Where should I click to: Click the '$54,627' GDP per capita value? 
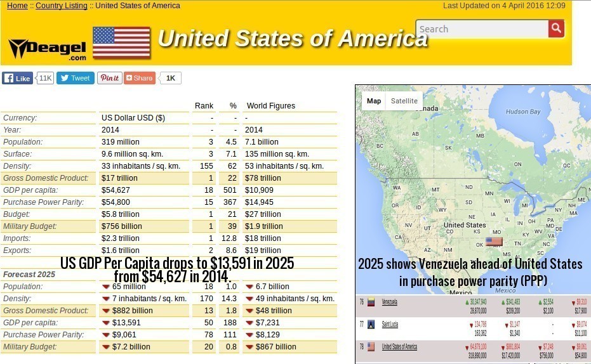(x=116, y=190)
